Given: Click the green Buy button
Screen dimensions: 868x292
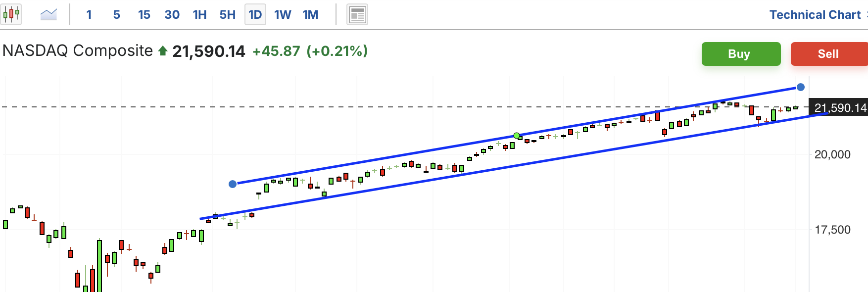Looking at the screenshot, I should click(x=741, y=54).
